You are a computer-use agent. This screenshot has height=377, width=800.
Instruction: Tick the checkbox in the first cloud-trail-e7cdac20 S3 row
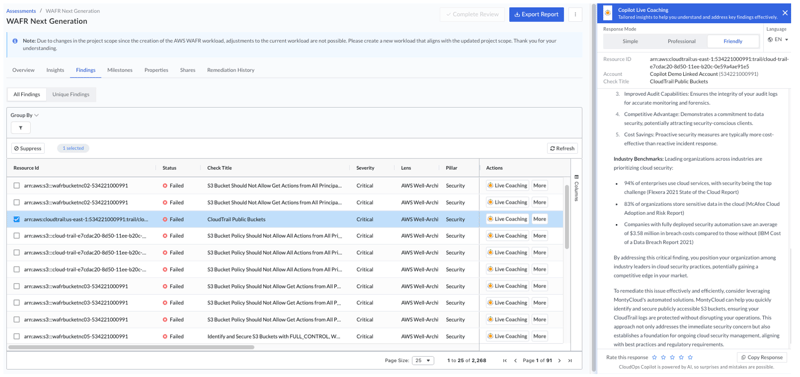tap(16, 236)
